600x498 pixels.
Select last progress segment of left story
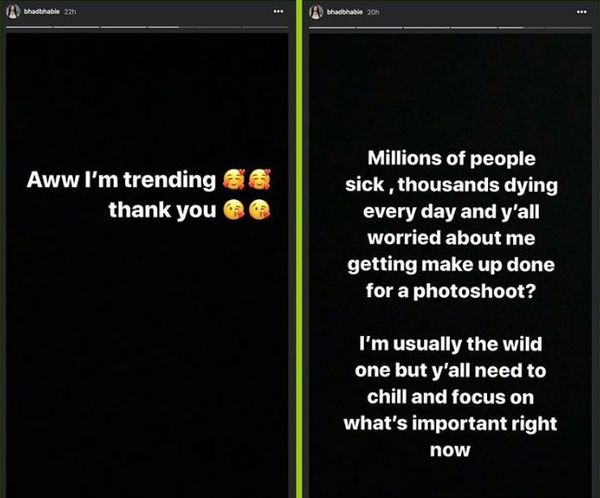click(x=266, y=27)
